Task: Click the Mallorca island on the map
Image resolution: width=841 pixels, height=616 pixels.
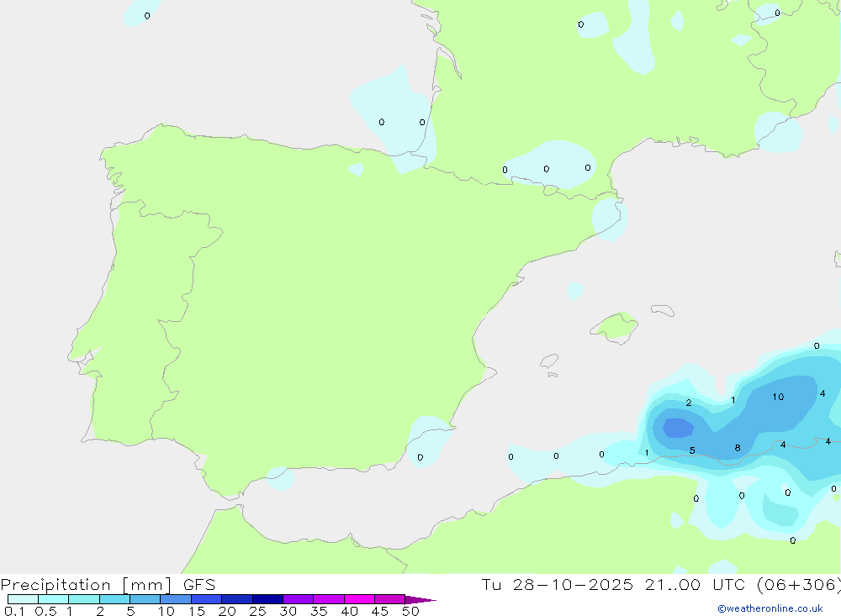Action: click(x=615, y=327)
